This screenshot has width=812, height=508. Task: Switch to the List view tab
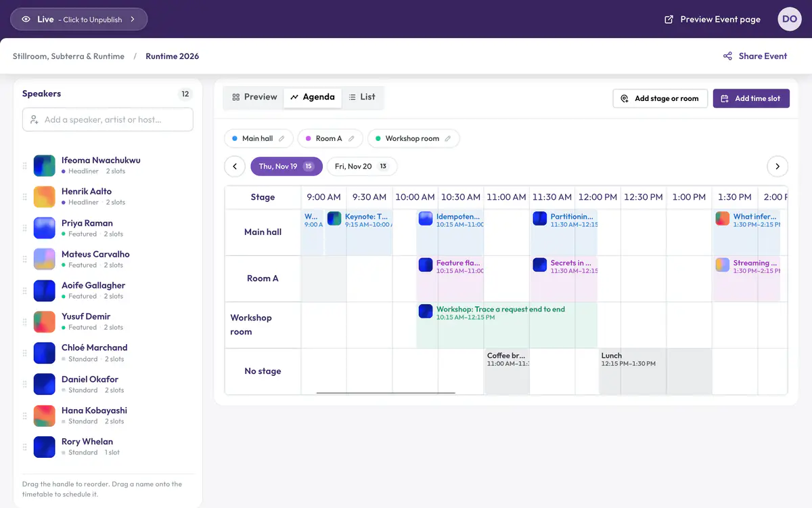(362, 98)
